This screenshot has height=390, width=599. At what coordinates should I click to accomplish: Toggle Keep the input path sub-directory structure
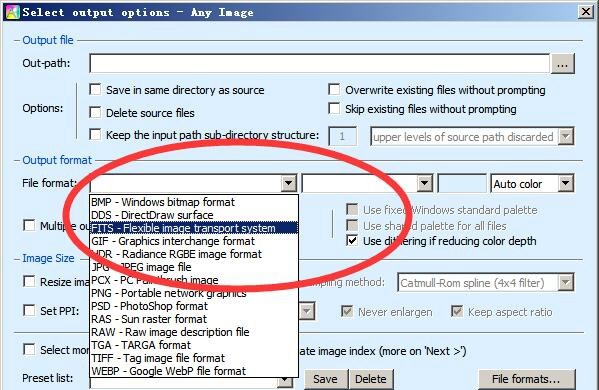click(x=95, y=134)
